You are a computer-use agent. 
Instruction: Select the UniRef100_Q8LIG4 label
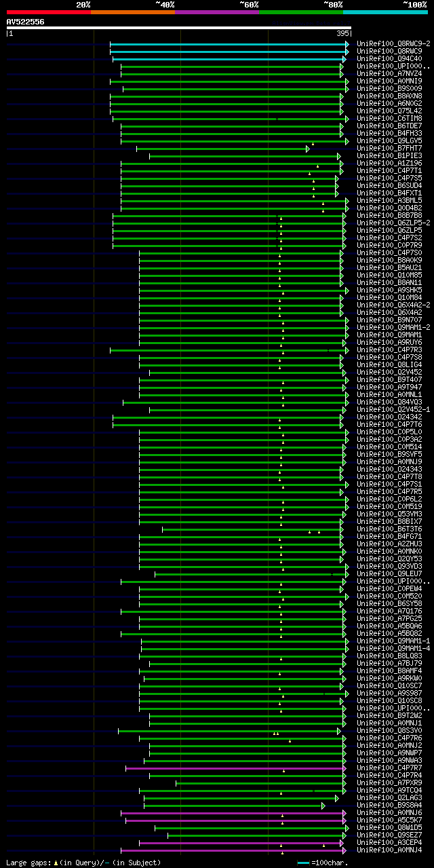[390, 364]
